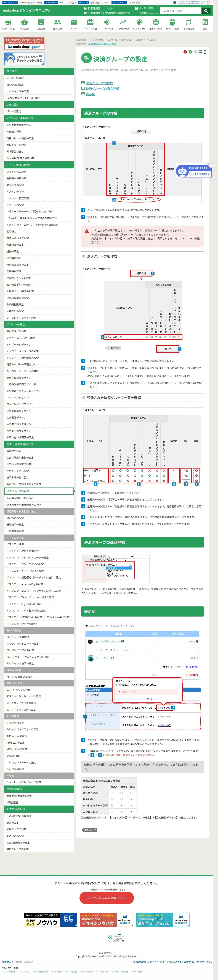Jump to 表示例 anchor link
This screenshot has height=980, width=218.
[90, 94]
